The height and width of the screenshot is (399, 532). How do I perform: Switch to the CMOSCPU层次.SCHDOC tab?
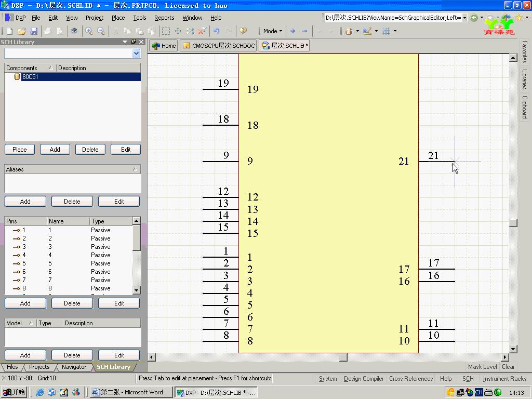pyautogui.click(x=219, y=46)
